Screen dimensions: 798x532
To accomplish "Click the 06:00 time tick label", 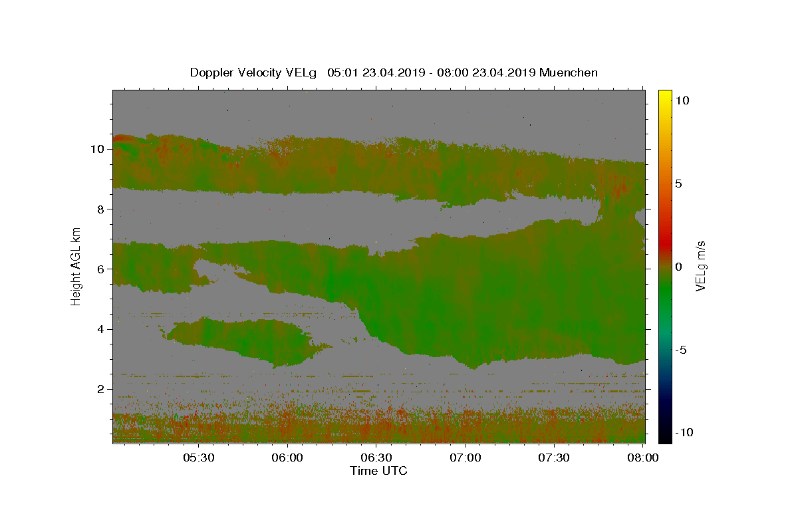I will click(x=287, y=458).
